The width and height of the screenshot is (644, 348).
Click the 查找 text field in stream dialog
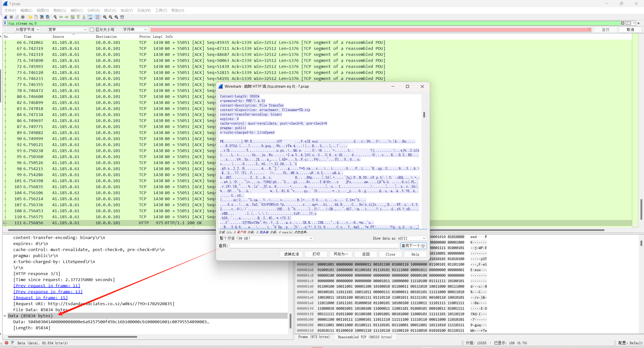313,246
